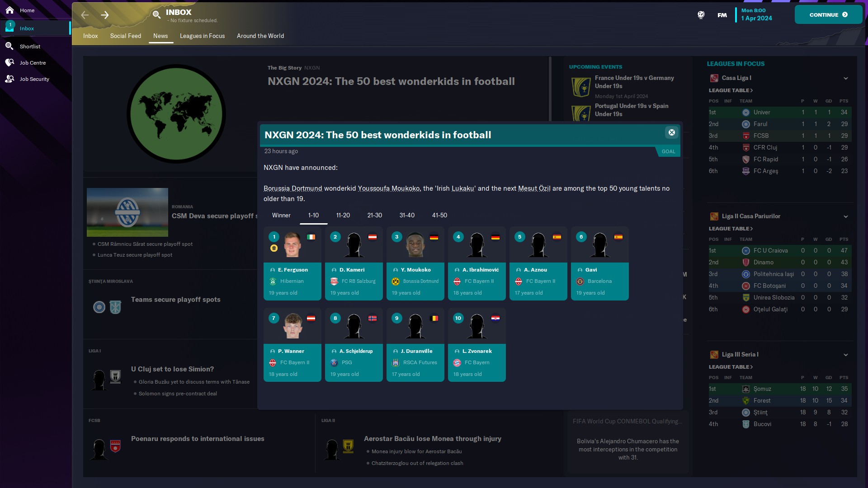Click the FM logo icon
This screenshot has height=488, width=868.
coord(722,15)
